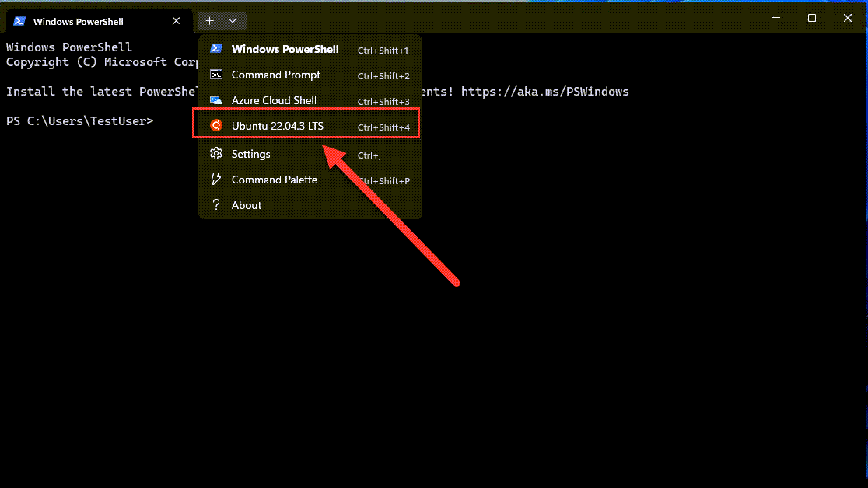Click the Ctrl+Shift+3 shortcut label
Viewport: 868px width, 488px height.
[x=383, y=102]
